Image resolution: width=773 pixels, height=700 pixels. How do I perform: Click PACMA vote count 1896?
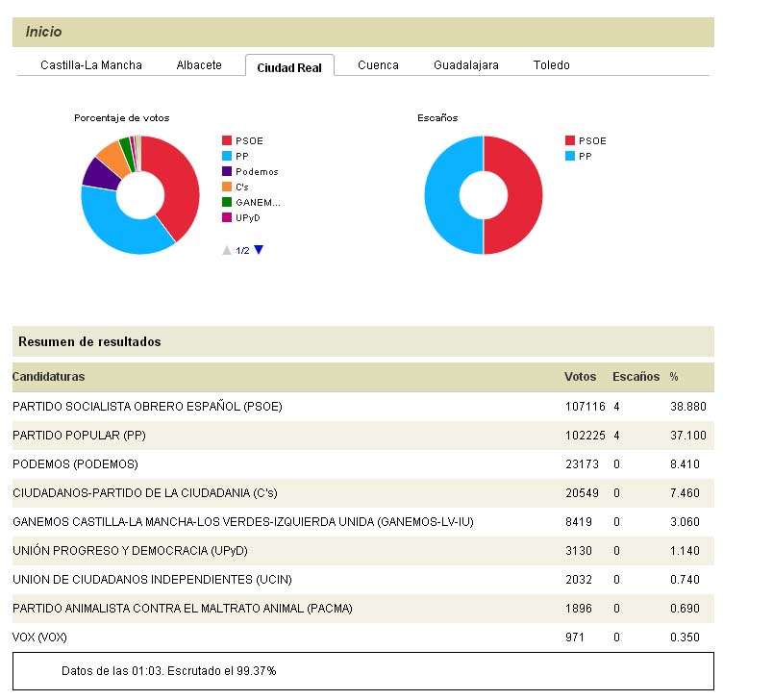coord(579,609)
